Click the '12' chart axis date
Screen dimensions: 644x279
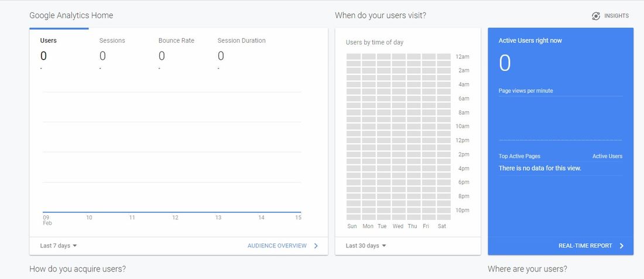point(176,218)
